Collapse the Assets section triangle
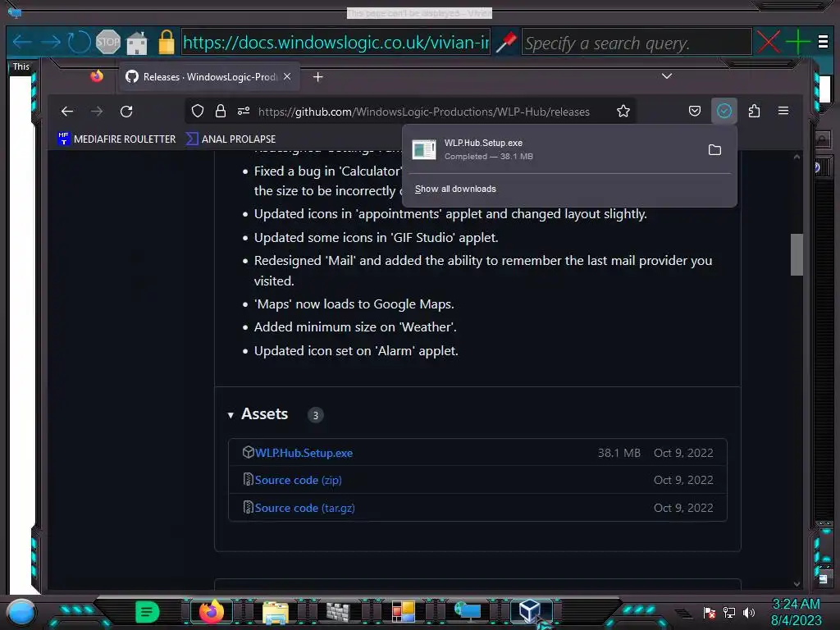 click(231, 414)
